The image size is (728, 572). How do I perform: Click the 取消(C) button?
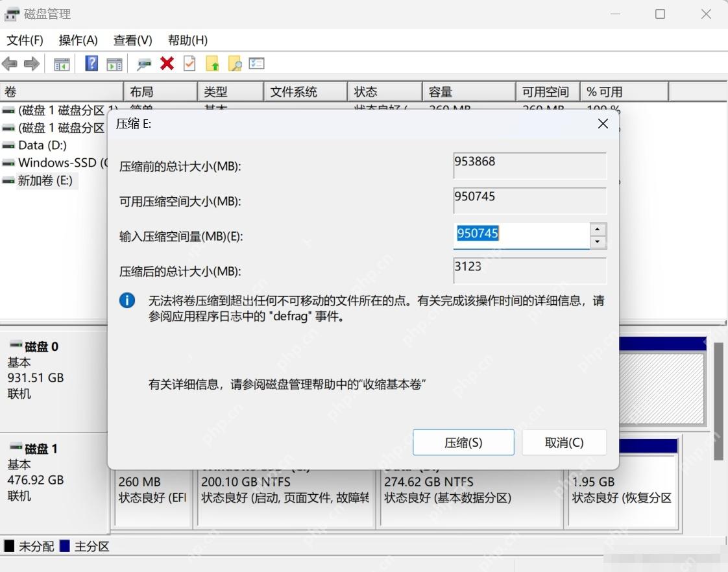(x=564, y=442)
